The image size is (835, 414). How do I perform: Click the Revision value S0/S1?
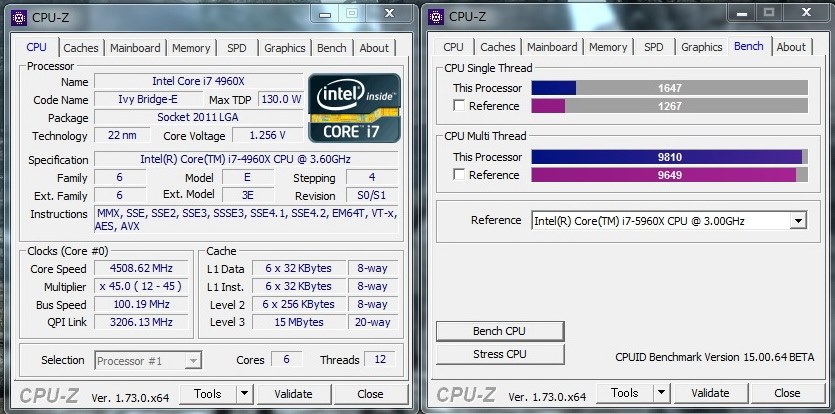click(372, 195)
